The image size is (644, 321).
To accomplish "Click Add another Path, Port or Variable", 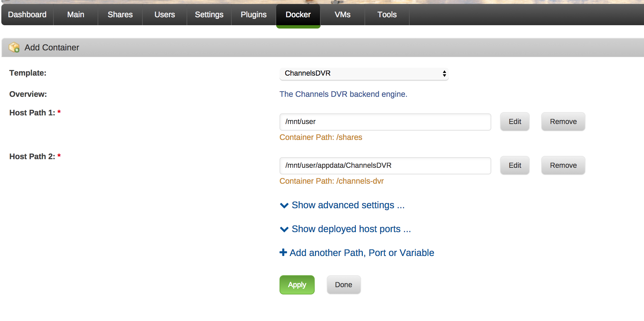I will click(x=362, y=253).
